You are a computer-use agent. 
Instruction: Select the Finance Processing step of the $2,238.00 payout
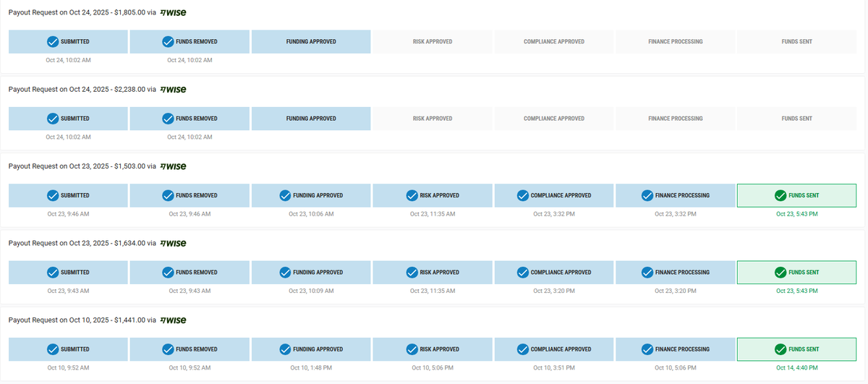(676, 119)
